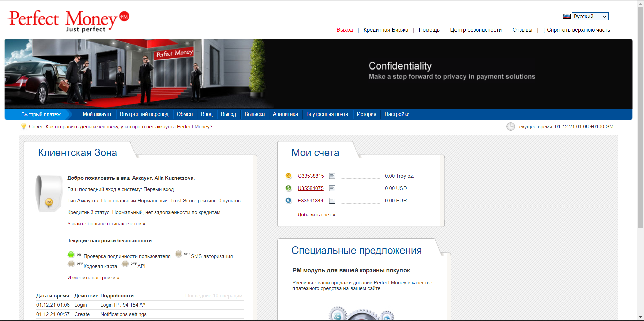Select Вывод in navigation bar
644x321 pixels.
click(228, 114)
